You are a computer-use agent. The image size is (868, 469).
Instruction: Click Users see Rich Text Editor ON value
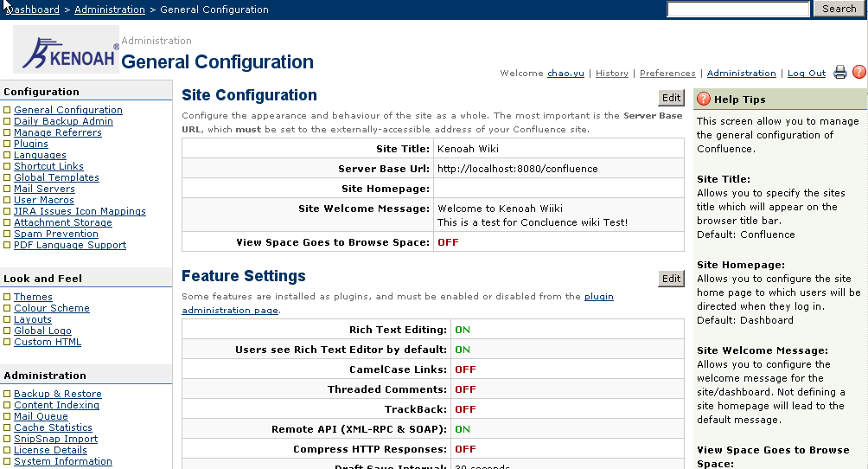pyautogui.click(x=463, y=350)
